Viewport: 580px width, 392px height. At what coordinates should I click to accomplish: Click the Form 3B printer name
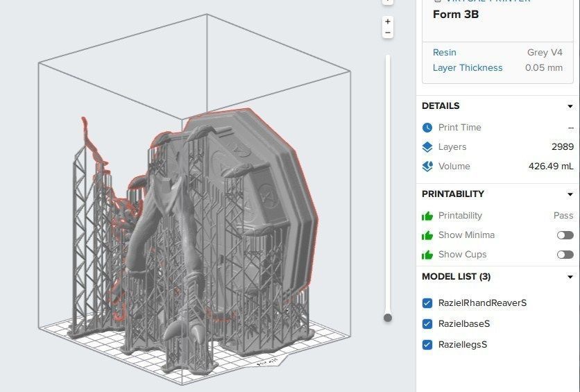click(456, 15)
